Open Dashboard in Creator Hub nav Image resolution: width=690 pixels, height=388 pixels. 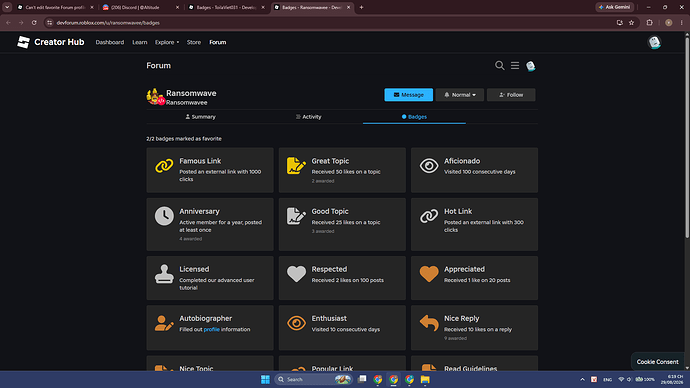(x=110, y=42)
